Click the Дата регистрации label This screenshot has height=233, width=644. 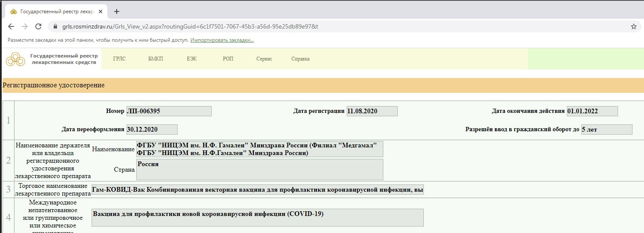[319, 111]
